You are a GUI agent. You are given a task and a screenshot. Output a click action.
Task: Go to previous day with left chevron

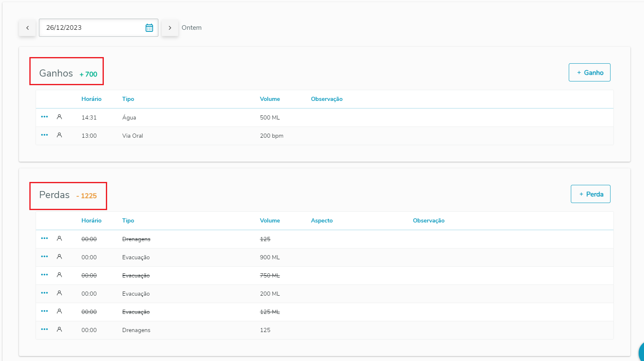pyautogui.click(x=27, y=28)
